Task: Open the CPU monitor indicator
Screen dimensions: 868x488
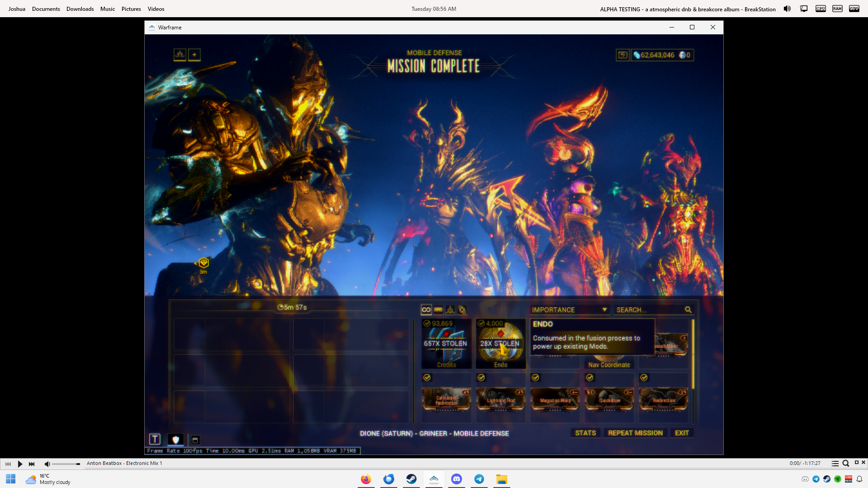Action: pos(821,9)
